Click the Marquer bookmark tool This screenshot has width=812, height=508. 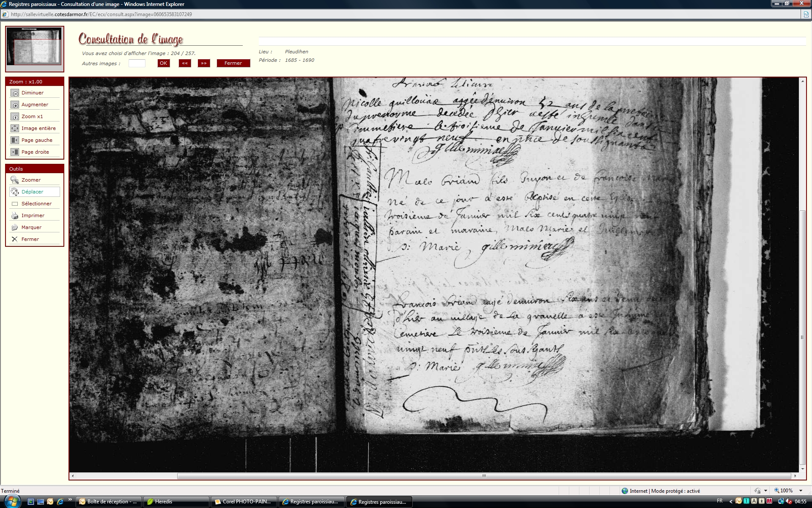pyautogui.click(x=15, y=227)
